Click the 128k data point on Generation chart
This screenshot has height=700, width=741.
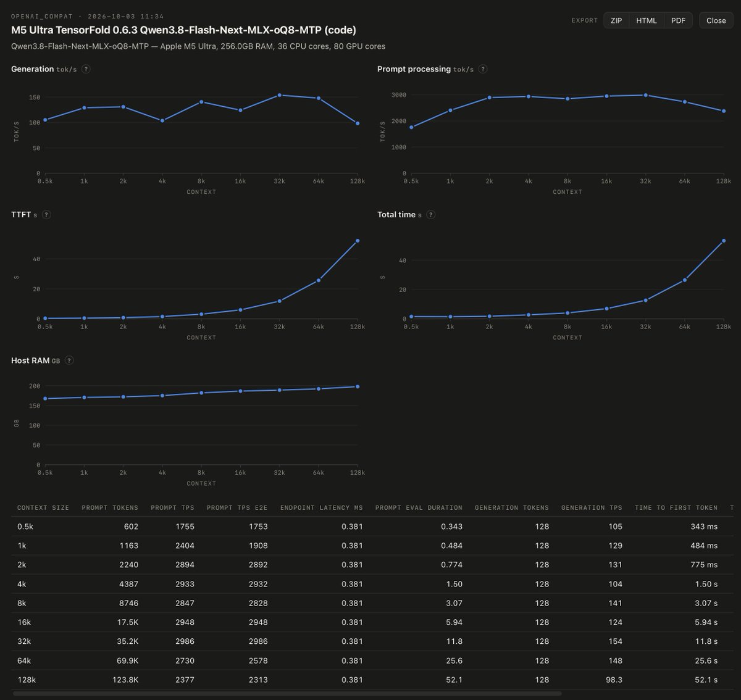click(x=358, y=123)
